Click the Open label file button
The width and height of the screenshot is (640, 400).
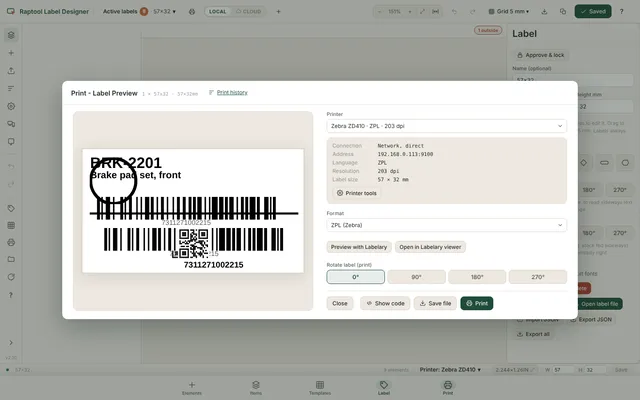(599, 304)
